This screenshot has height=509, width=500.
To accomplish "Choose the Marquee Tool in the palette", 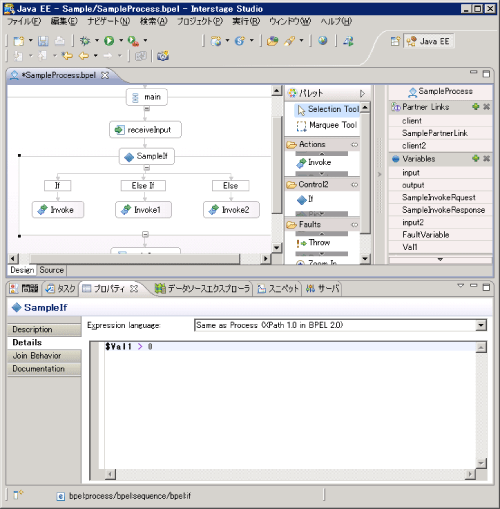I will point(327,125).
